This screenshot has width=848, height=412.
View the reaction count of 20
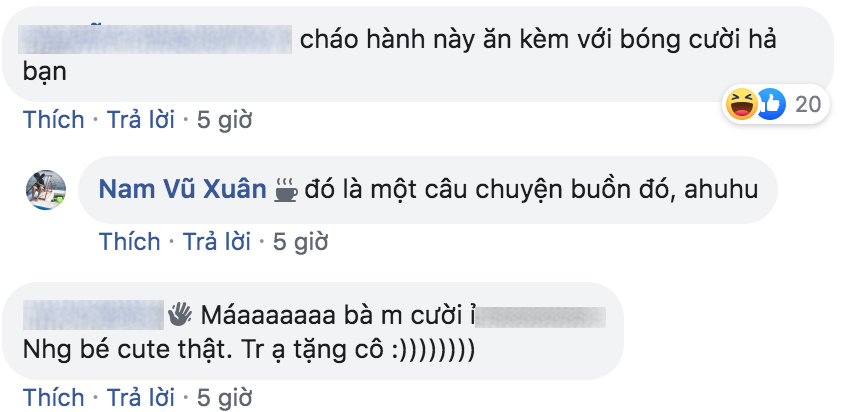(x=808, y=104)
